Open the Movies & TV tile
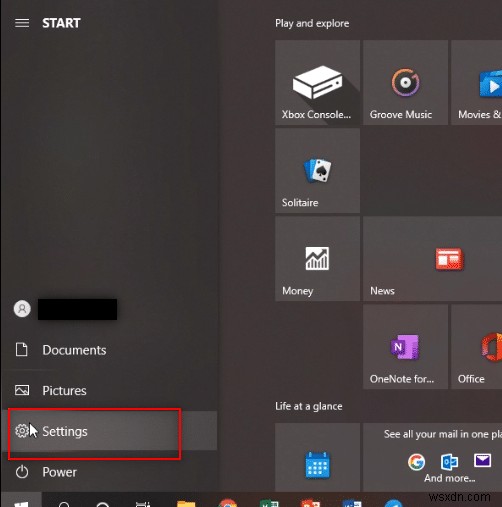Screen dimensions: 502x507 (x=477, y=83)
